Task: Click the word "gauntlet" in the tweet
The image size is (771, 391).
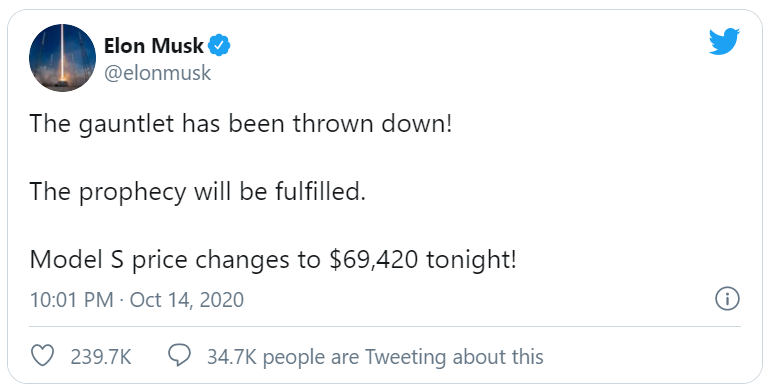Action: (126, 124)
